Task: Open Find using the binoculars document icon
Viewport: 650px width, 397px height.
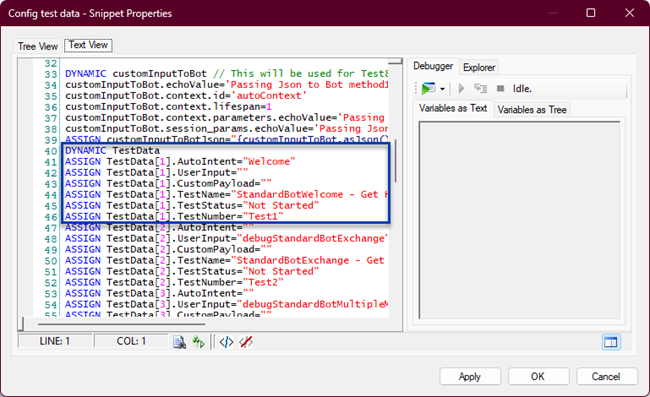Action: [x=179, y=342]
